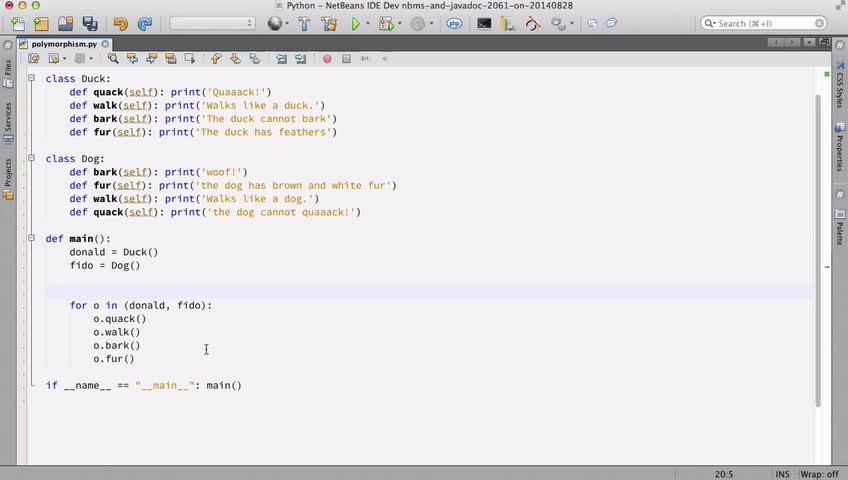848x480 pixels.
Task: Run project with green play icon
Action: (355, 24)
